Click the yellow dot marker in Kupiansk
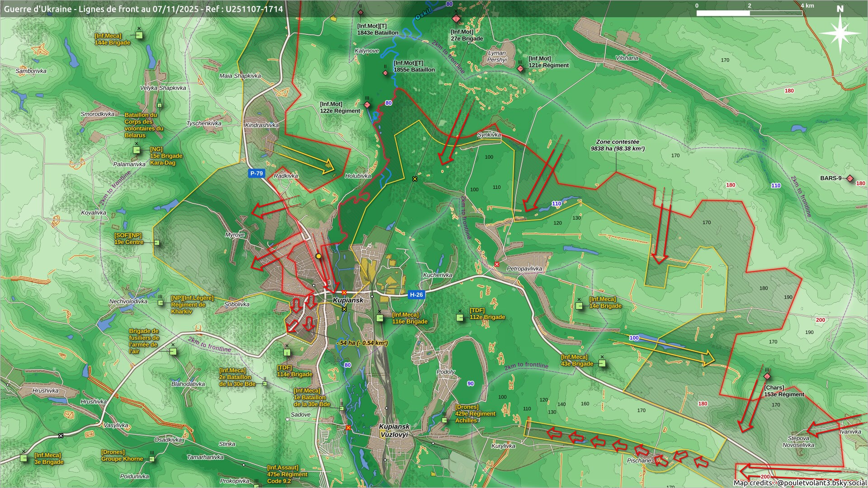This screenshot has height=488, width=868. point(319,256)
